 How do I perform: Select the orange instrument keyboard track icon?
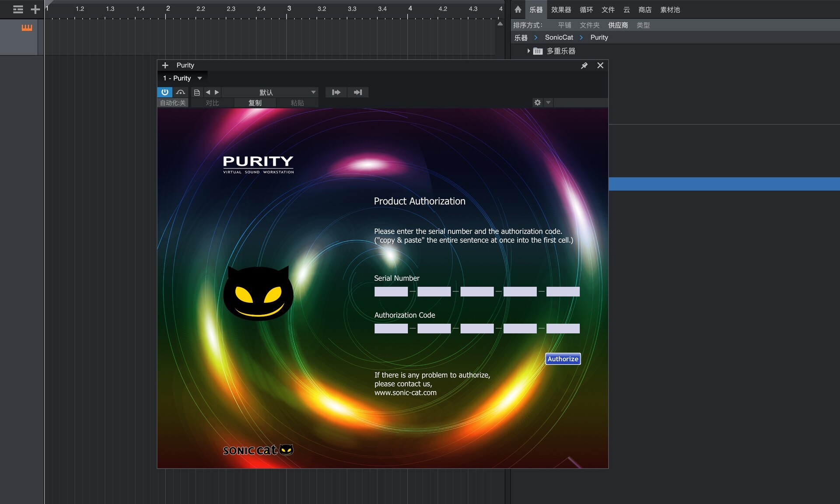pos(27,28)
